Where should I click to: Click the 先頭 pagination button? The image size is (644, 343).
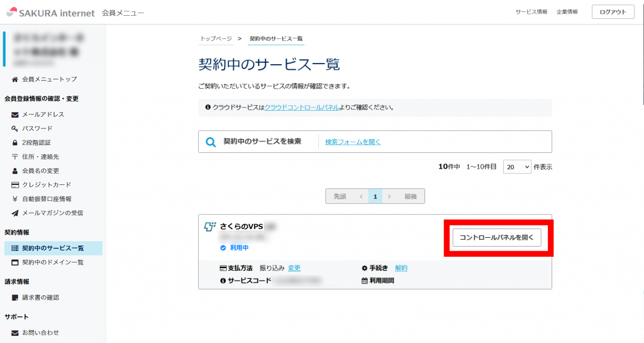tap(340, 196)
